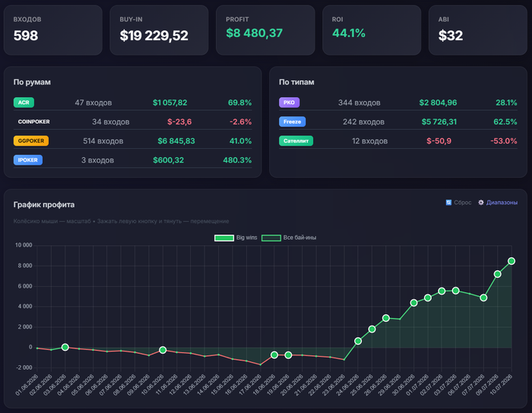The width and height of the screenshot is (532, 413).
Task: Select the COINPOKER room badge
Action: (x=33, y=121)
